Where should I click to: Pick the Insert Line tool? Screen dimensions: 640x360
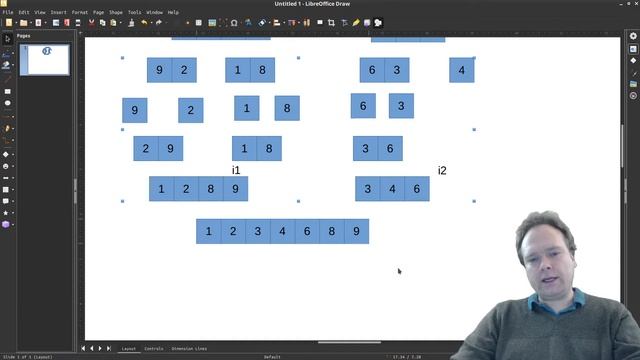point(7,79)
